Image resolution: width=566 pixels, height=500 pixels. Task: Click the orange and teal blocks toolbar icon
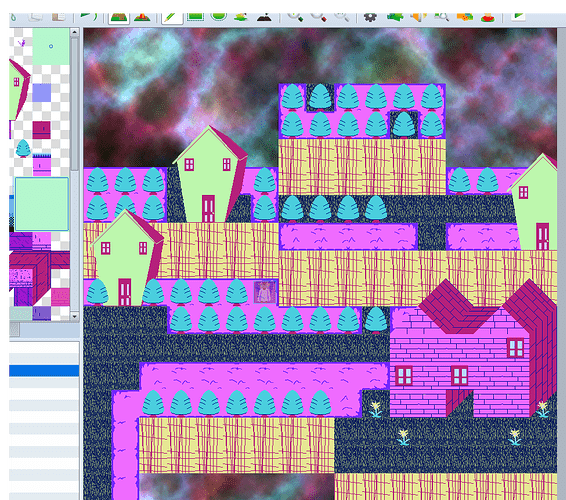coord(465,17)
